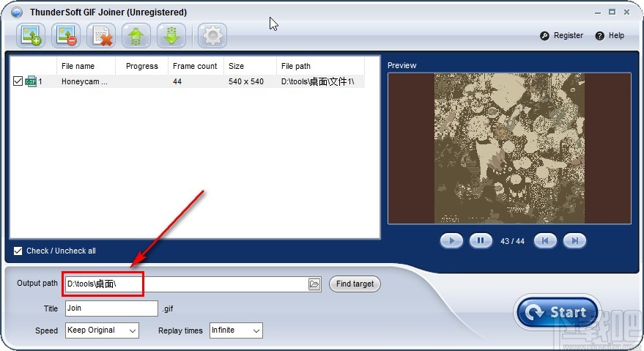Select the Honeycam file name cell

point(84,81)
